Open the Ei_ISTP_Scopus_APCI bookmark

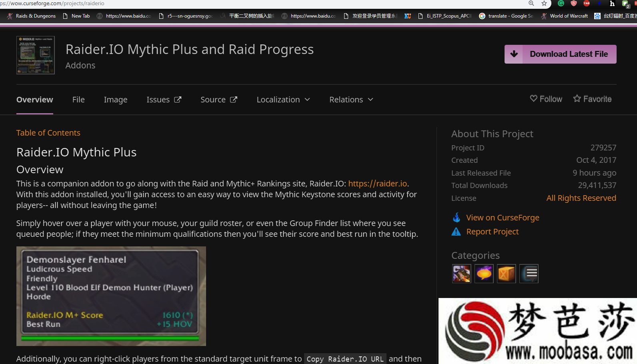coord(445,16)
